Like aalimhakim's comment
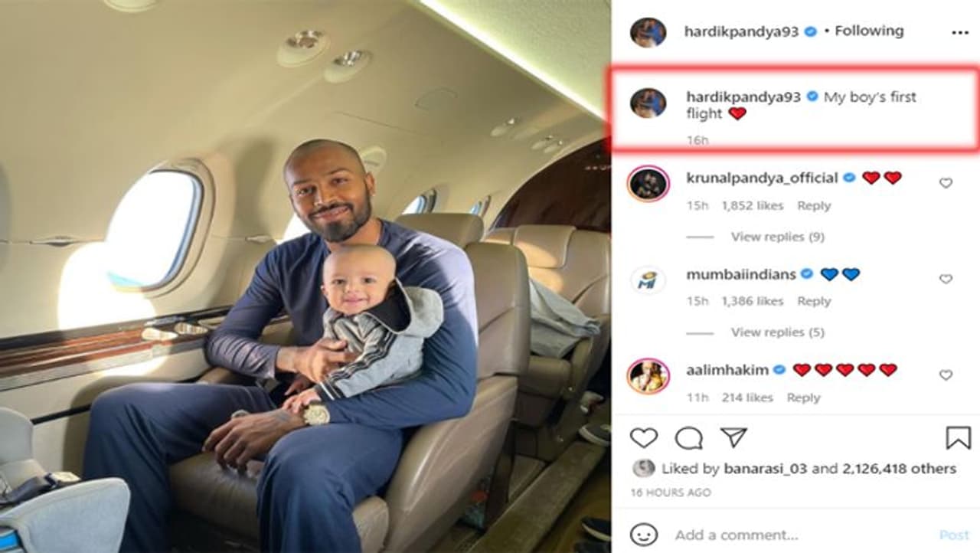 946,375
